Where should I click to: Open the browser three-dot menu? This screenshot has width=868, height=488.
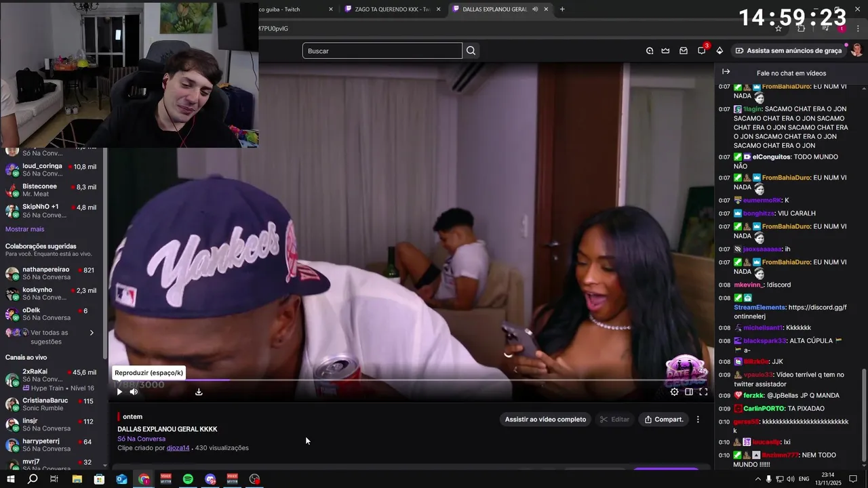coord(859,28)
